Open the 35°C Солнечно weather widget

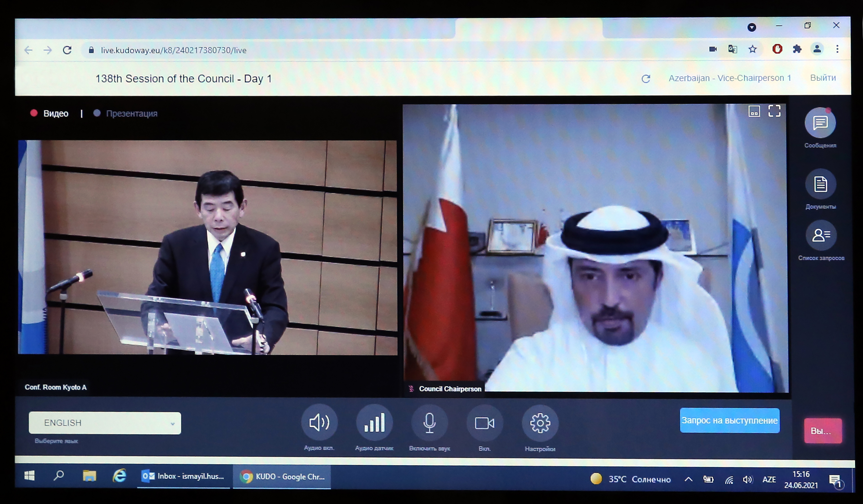coord(630,479)
